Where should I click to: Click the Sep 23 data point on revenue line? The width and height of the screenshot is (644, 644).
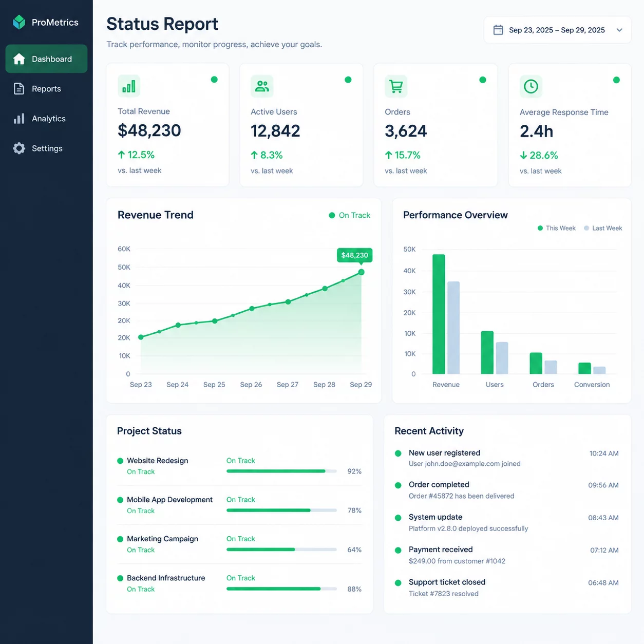pyautogui.click(x=141, y=337)
